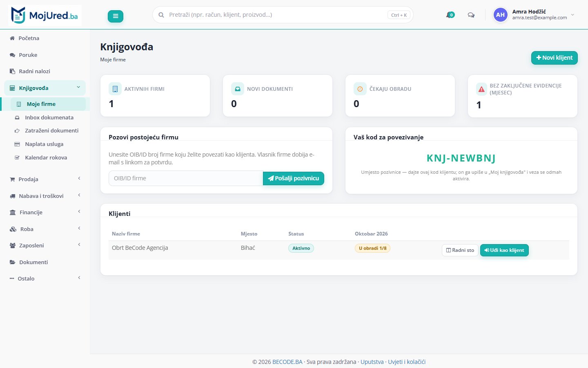
Task: Toggle sidebar with the hamburger menu button
Action: [x=116, y=16]
